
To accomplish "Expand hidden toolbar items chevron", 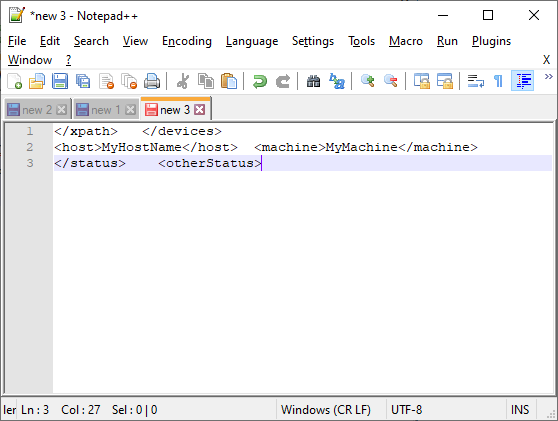I will coord(548,76).
